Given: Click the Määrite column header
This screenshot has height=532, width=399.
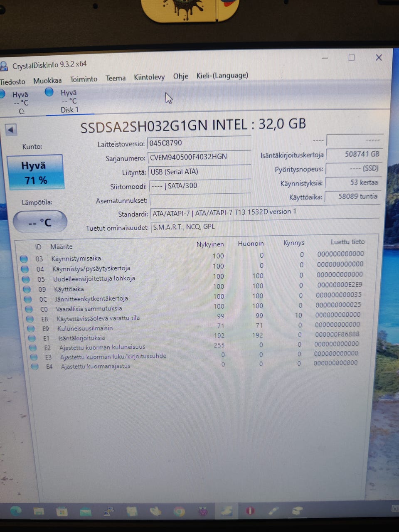Looking at the screenshot, I should coord(62,246).
